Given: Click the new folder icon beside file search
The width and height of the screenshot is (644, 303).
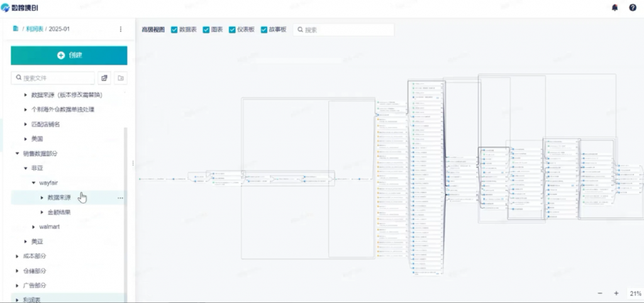Looking at the screenshot, I should coord(120,77).
